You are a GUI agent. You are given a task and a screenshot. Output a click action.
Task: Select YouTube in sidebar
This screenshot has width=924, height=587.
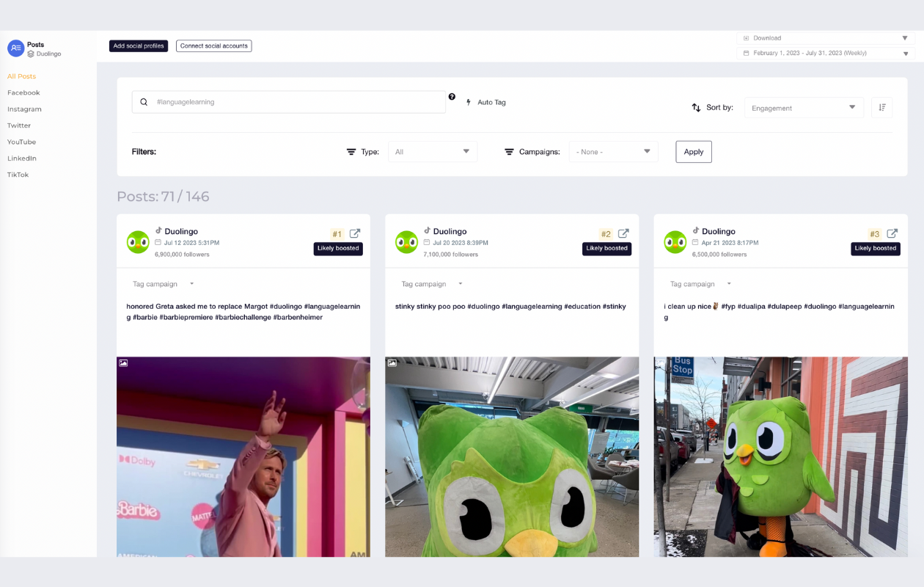point(21,142)
